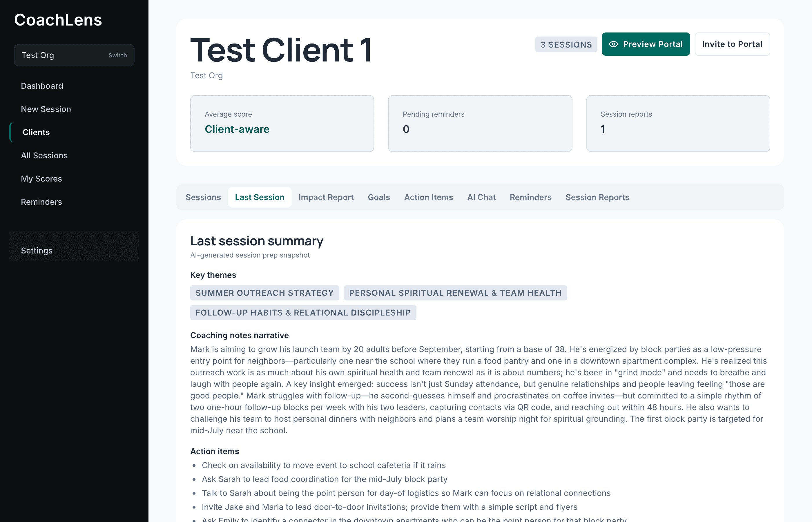The width and height of the screenshot is (812, 522).
Task: Click the Pending reminders card
Action: (x=480, y=123)
